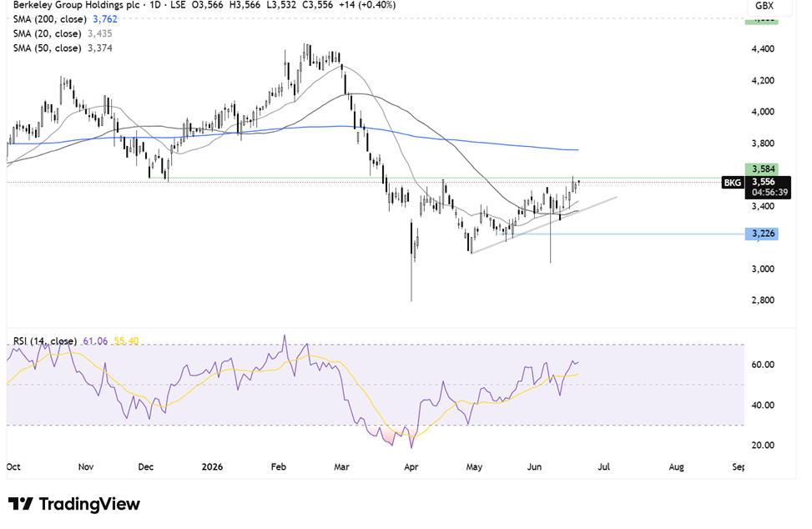Click the 61.06 RSI value

coord(95,341)
